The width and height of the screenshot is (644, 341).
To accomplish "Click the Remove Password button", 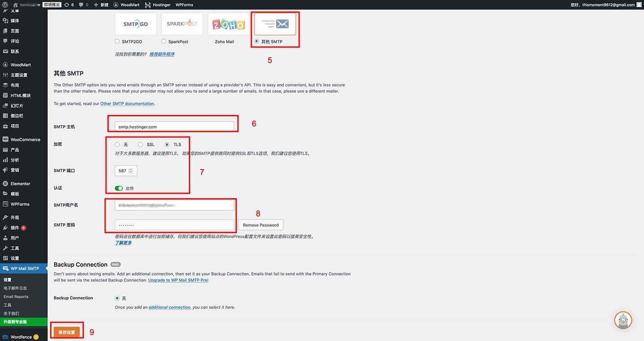I will (260, 225).
